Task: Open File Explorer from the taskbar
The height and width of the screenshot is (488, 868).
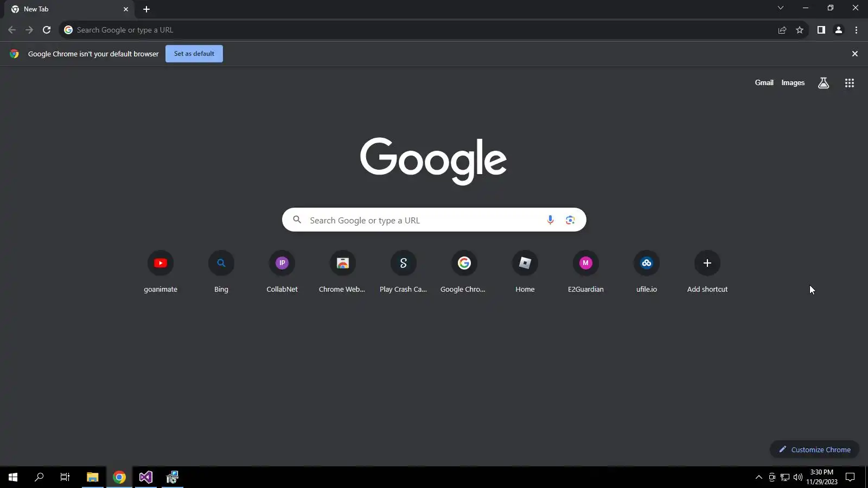Action: [x=92, y=477]
